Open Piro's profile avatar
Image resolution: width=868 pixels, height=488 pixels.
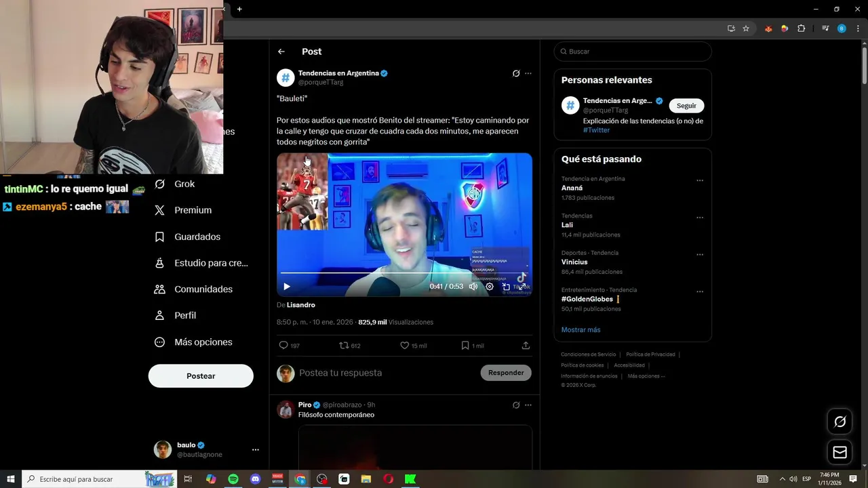[x=285, y=409]
